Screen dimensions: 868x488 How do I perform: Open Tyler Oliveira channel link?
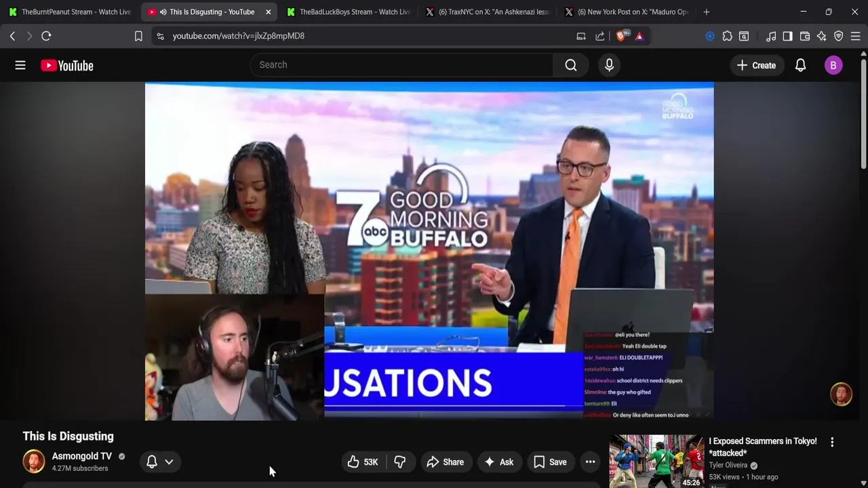tap(728, 466)
